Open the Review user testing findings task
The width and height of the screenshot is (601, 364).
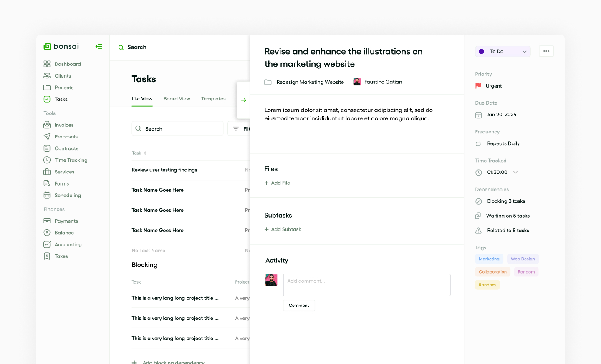click(x=164, y=170)
